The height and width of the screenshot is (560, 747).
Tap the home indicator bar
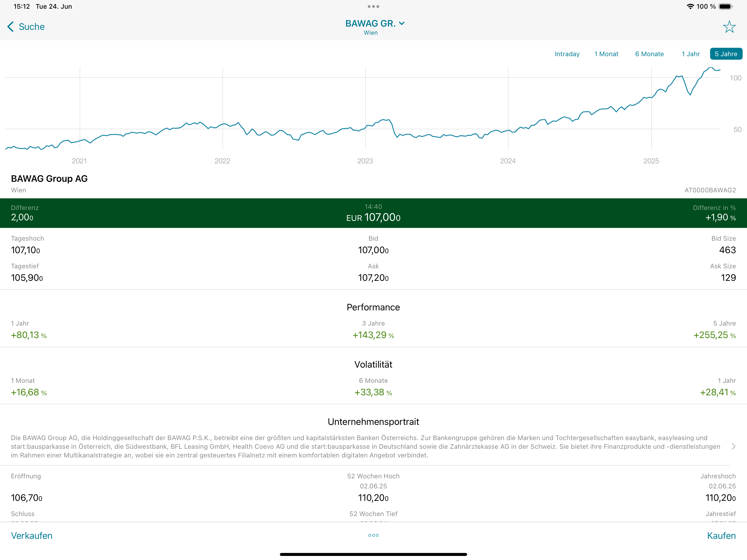(373, 554)
